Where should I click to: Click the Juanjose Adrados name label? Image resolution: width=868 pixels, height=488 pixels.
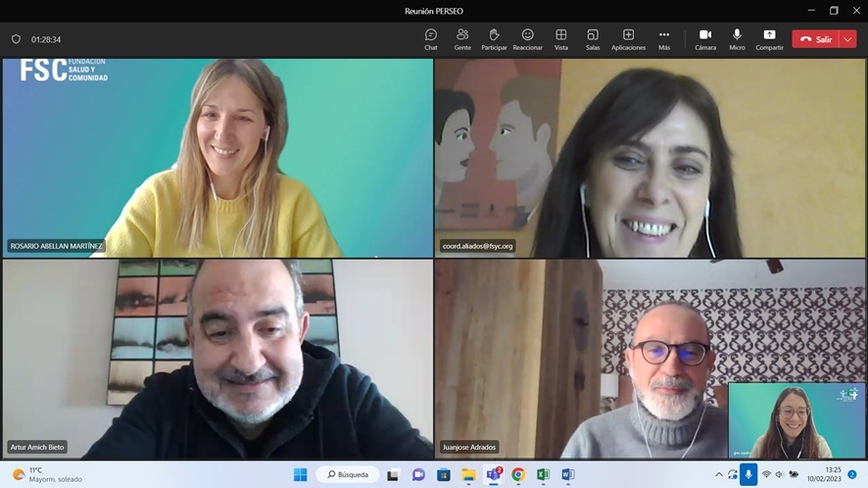(469, 447)
